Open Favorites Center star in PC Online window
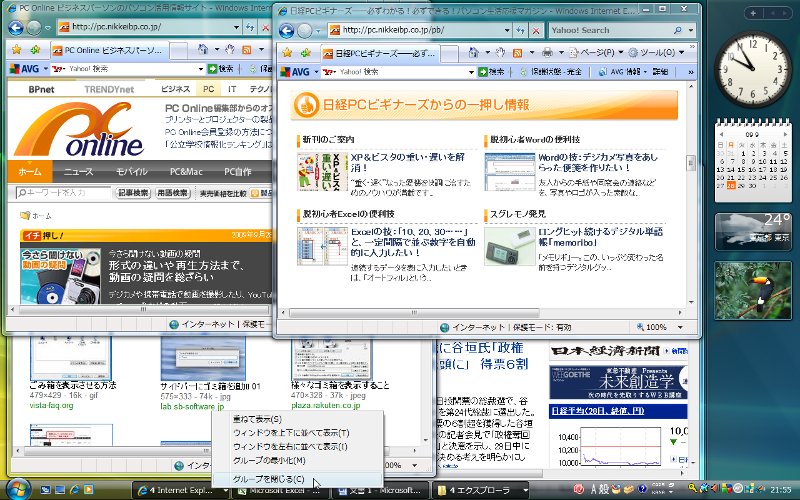The height and width of the screenshot is (500, 800). (17, 49)
